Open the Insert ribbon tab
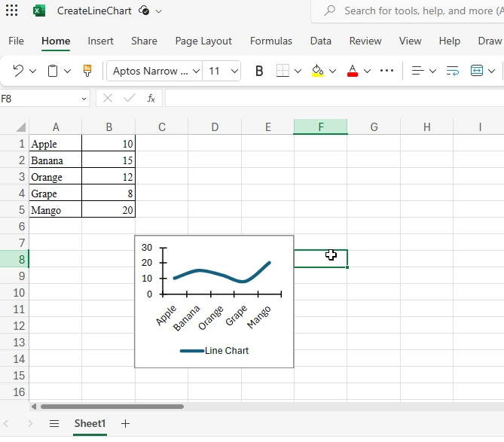This screenshot has width=504, height=442. point(100,41)
